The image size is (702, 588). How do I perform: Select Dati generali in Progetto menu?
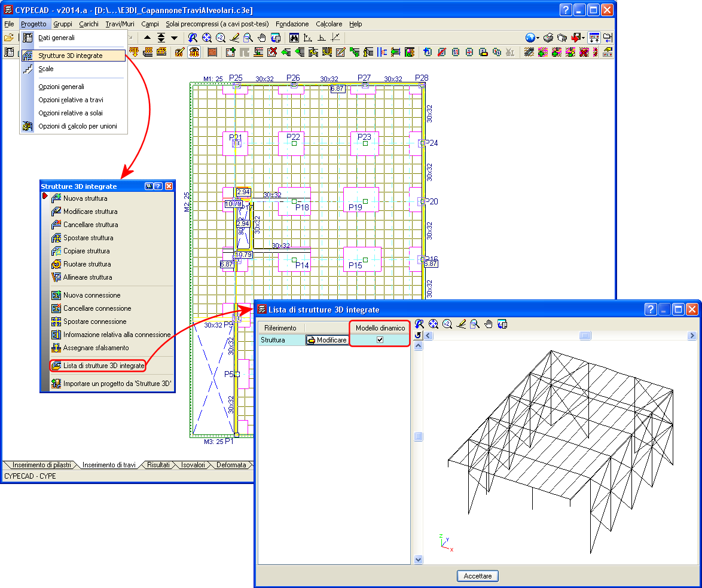click(74, 38)
